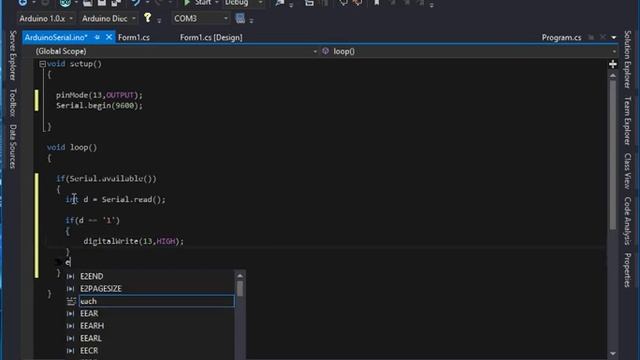Open the loop() member dropdown
The height and width of the screenshot is (360, 640).
(469, 51)
